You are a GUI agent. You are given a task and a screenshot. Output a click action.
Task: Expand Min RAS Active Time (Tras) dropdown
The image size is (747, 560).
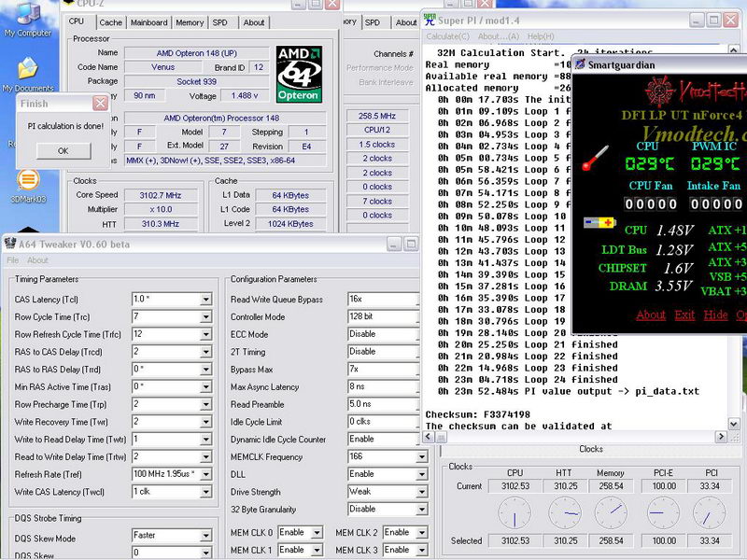pos(205,387)
